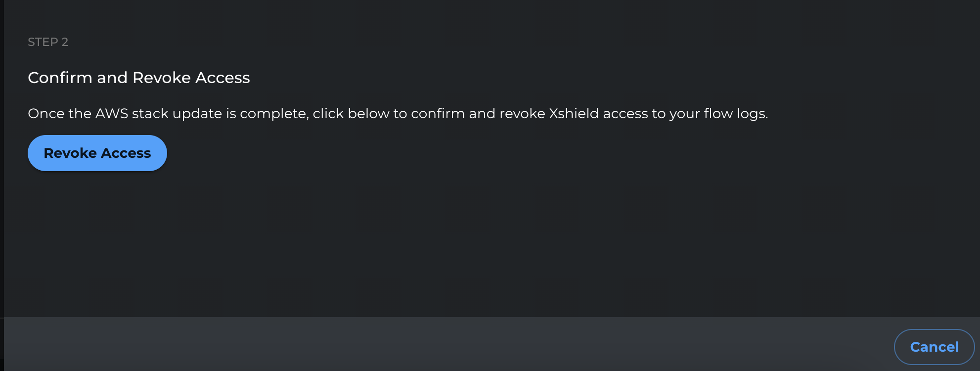This screenshot has height=371, width=980.
Task: Click the Revoke Access button
Action: coord(97,153)
